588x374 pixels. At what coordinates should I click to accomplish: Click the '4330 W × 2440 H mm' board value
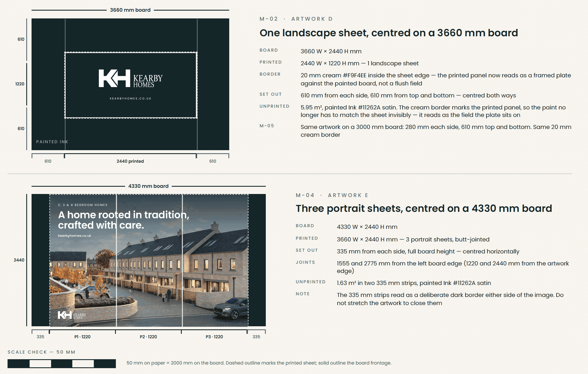coord(367,227)
